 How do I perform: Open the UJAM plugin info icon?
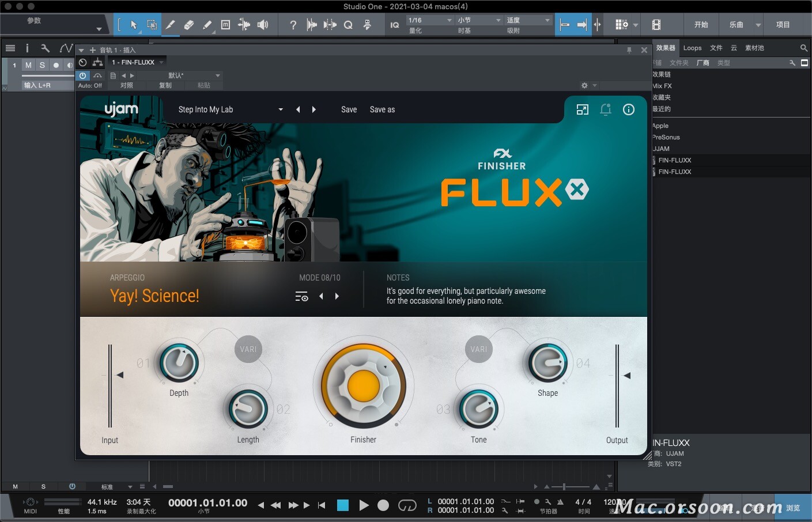629,109
